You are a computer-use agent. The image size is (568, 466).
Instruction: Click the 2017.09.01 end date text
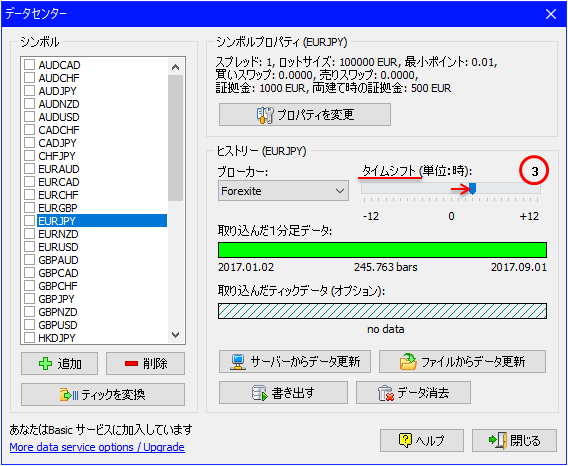point(519,267)
